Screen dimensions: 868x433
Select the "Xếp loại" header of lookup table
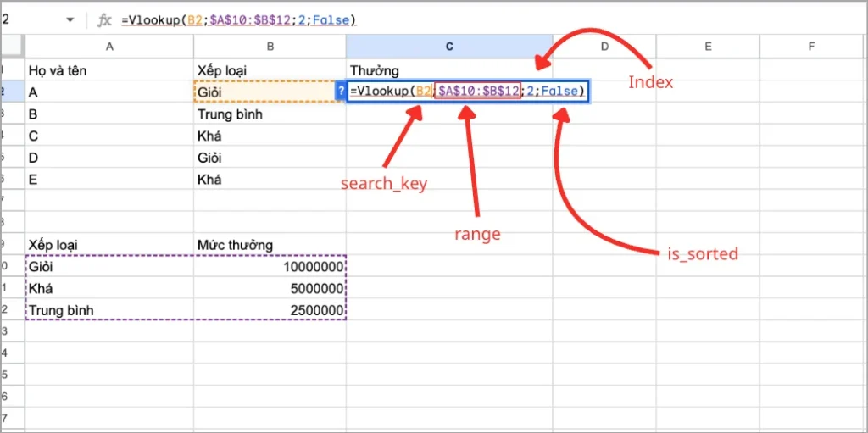coord(109,244)
